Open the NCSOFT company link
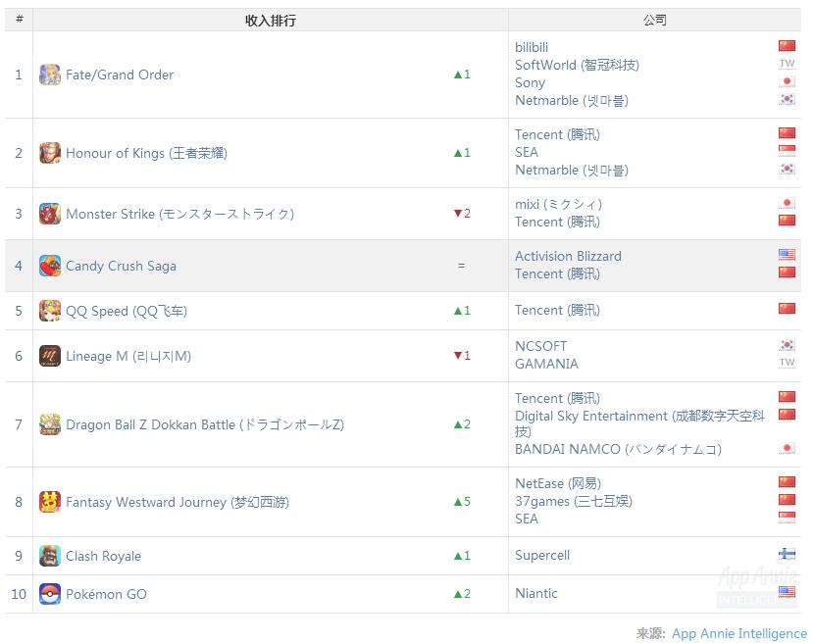This screenshot has height=644, width=814. [540, 346]
